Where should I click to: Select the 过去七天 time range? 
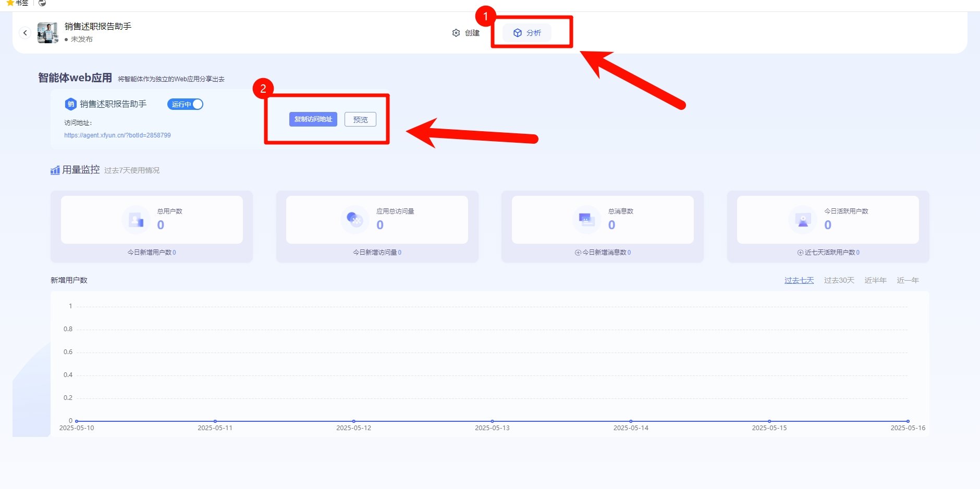point(799,280)
